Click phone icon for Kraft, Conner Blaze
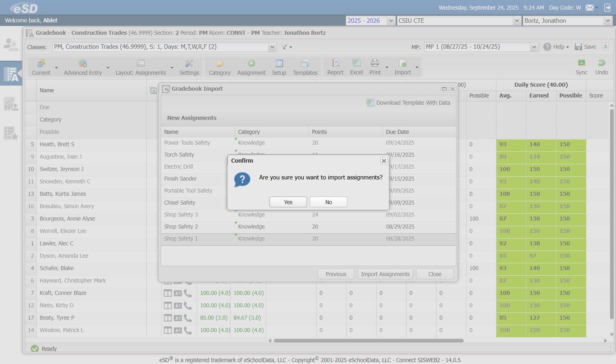Viewport: 616px width, 364px height. [188, 293]
